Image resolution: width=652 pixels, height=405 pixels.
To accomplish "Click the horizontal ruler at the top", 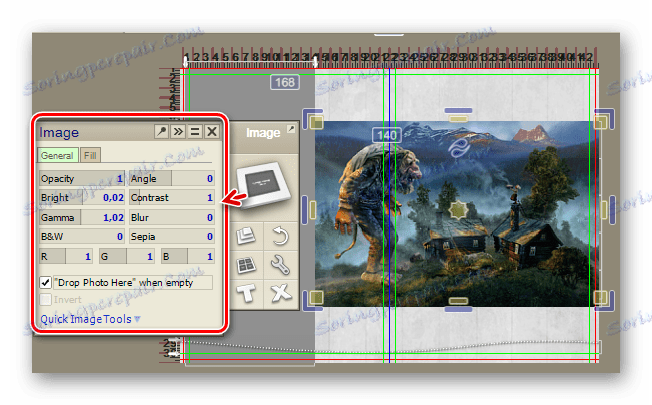I will (390, 58).
